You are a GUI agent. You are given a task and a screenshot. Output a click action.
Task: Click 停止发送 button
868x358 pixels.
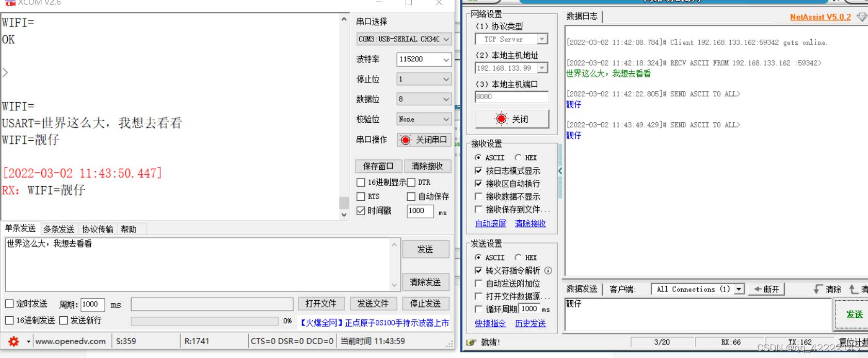[x=425, y=303]
